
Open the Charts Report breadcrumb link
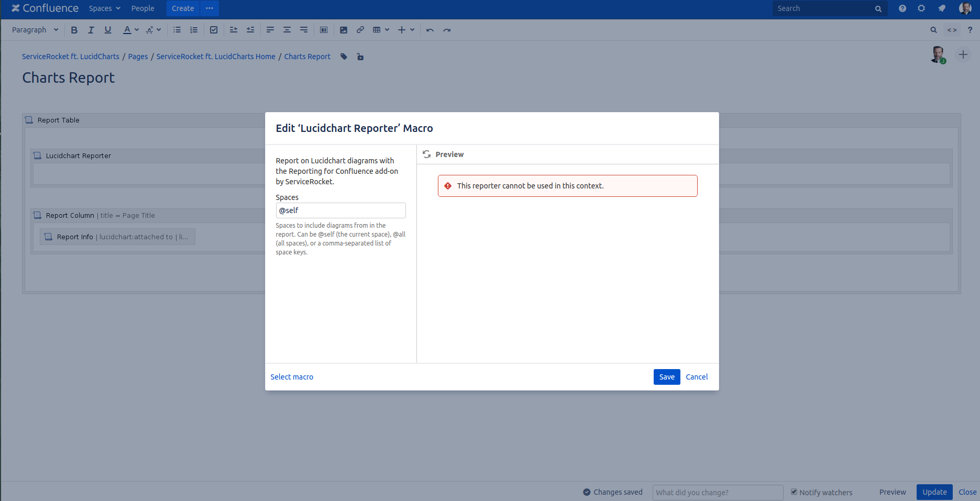307,57
